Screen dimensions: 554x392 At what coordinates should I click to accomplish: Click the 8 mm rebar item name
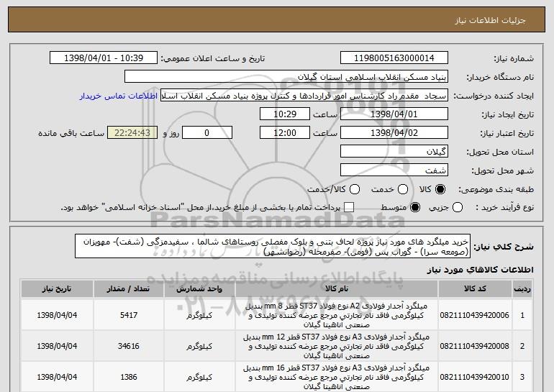click(x=337, y=315)
